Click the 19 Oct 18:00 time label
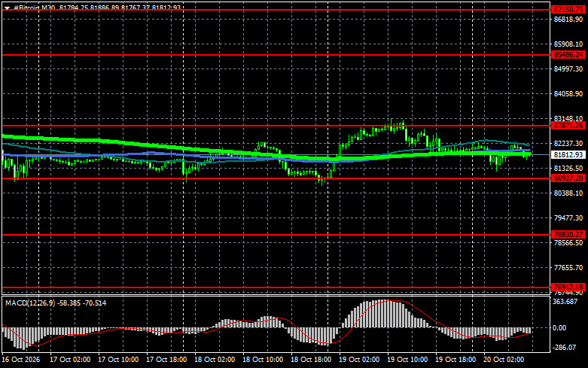Screen dimensions: 588x368 455,360
